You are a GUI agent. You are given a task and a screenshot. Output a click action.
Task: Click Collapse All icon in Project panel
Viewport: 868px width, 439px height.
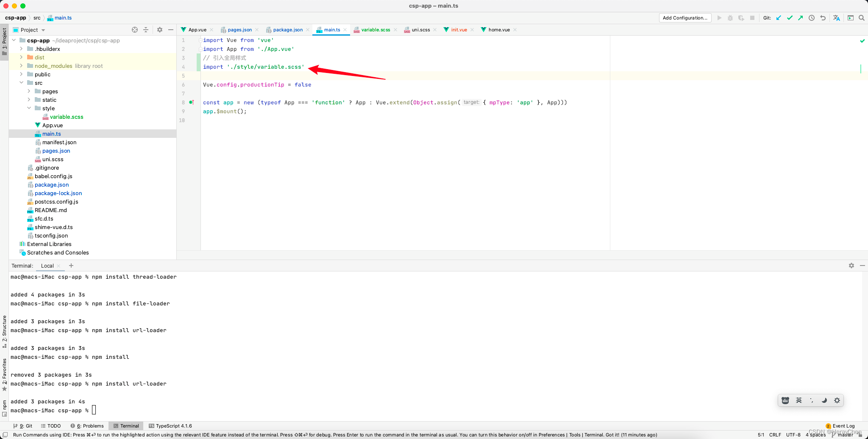point(146,30)
